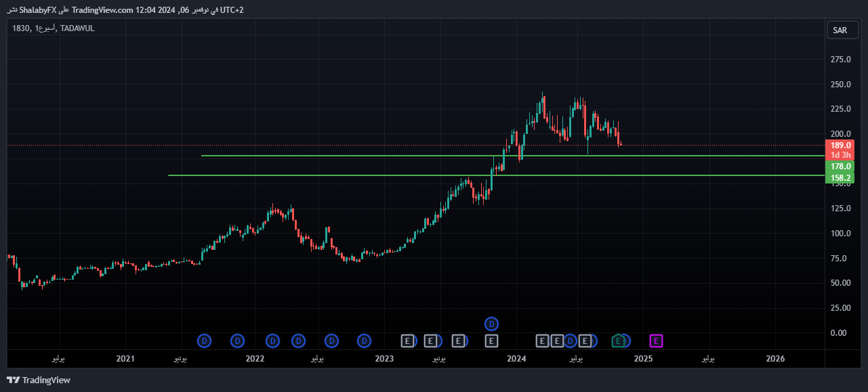Click the D marker just right of the 2022 label
Image resolution: width=868 pixels, height=392 pixels.
click(x=272, y=341)
